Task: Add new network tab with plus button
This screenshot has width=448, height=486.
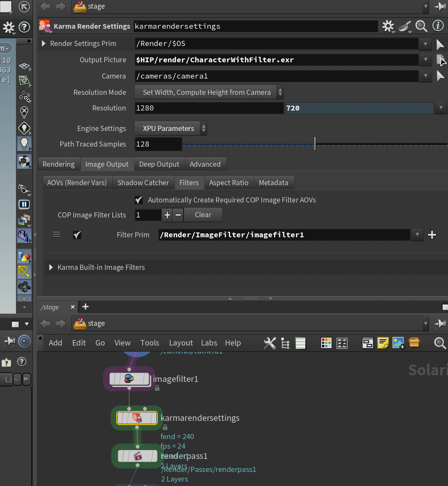Action: point(86,307)
